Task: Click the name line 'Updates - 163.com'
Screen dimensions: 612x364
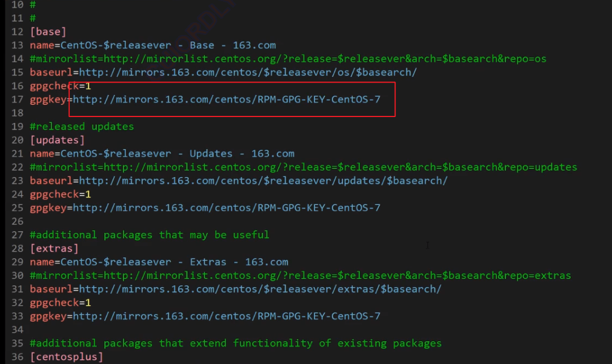Action: 162,154
